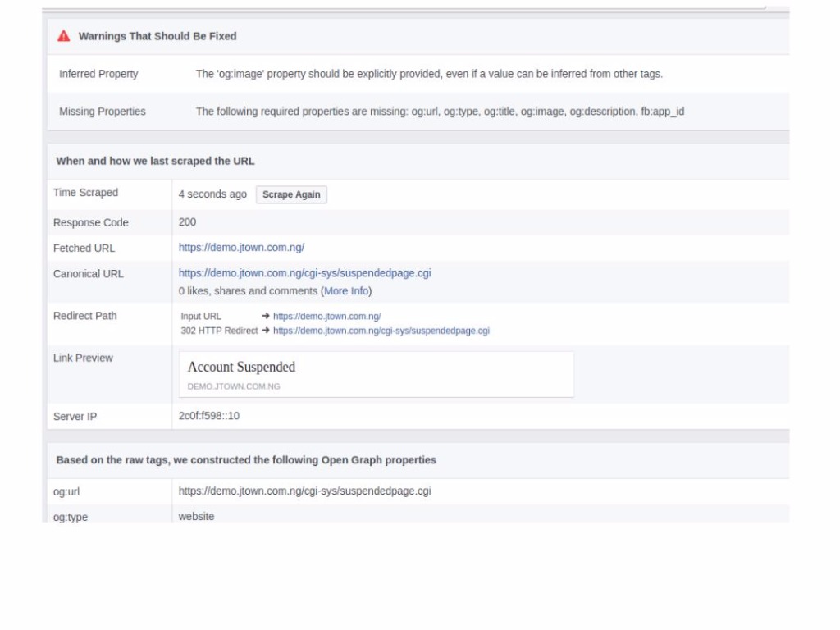Click the Server IP address value
The width and height of the screenshot is (840, 630).
coord(209,416)
